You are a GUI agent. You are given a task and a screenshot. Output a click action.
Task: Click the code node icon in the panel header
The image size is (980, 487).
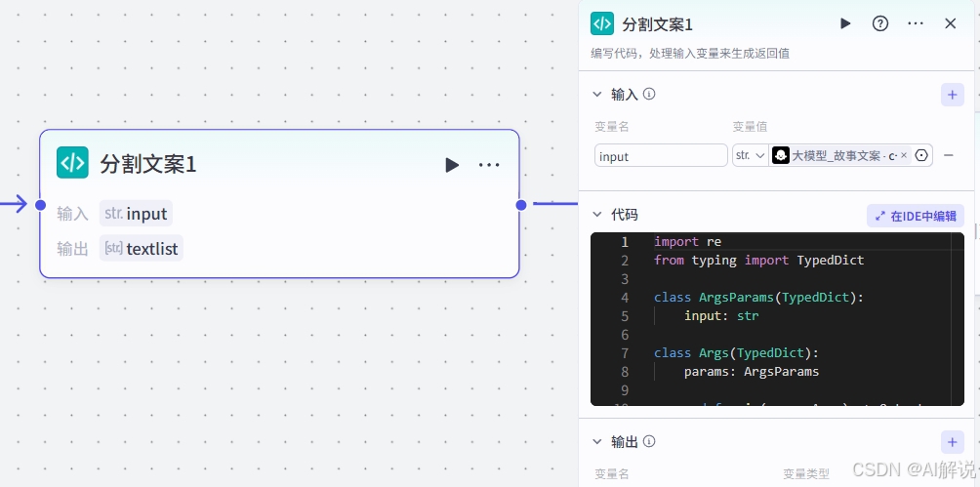pyautogui.click(x=602, y=23)
